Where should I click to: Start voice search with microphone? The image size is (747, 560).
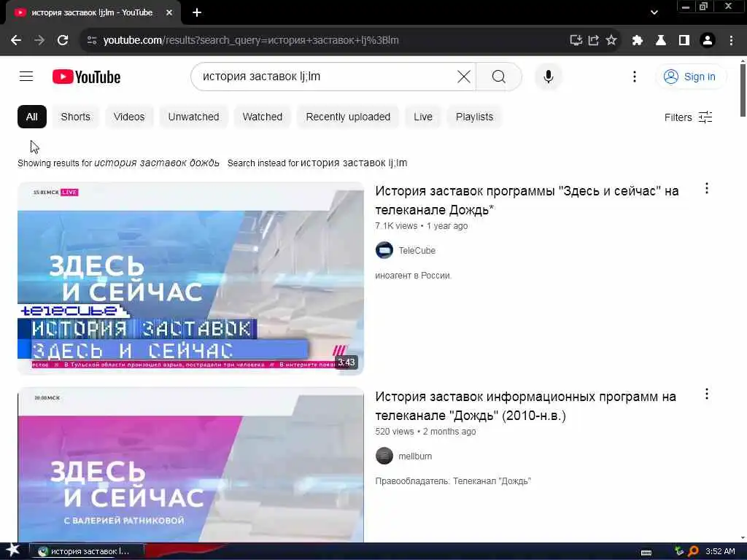click(549, 76)
